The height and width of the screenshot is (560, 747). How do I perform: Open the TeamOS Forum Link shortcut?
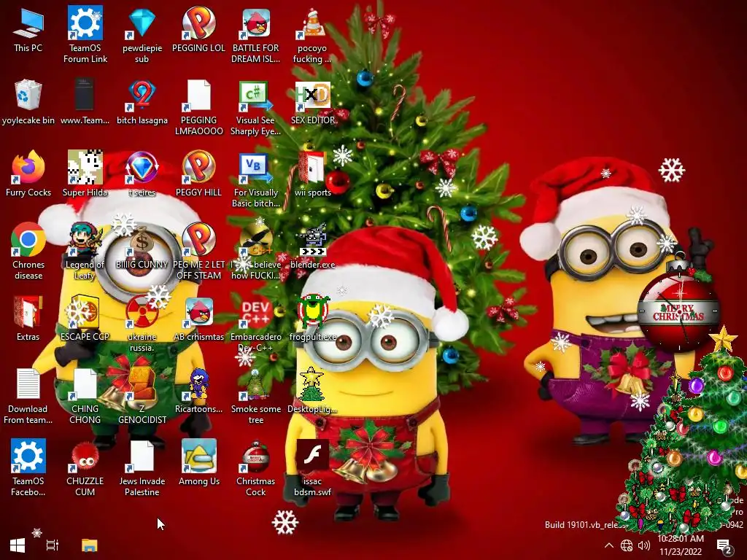pyautogui.click(x=85, y=34)
